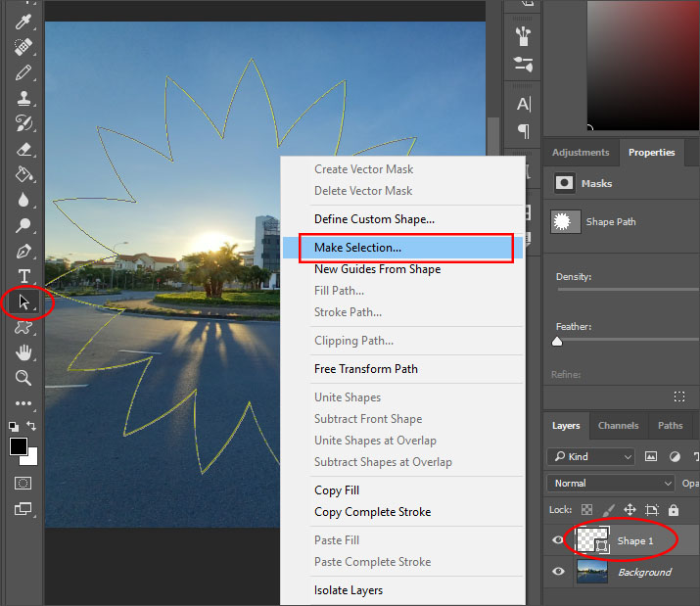Select the Paint Bucket tool
Viewport: 700px width, 606px height.
point(23,174)
